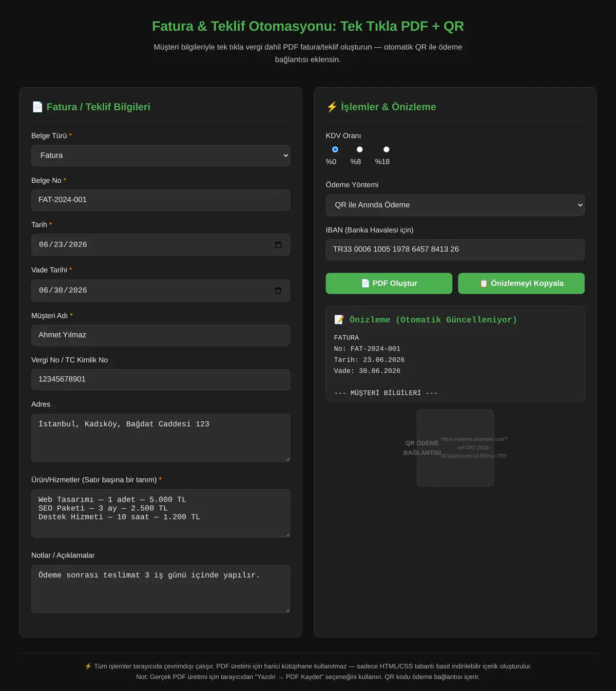Edit the Müşteri Adı field
Image resolution: width=616 pixels, height=691 pixels.
pos(161,335)
